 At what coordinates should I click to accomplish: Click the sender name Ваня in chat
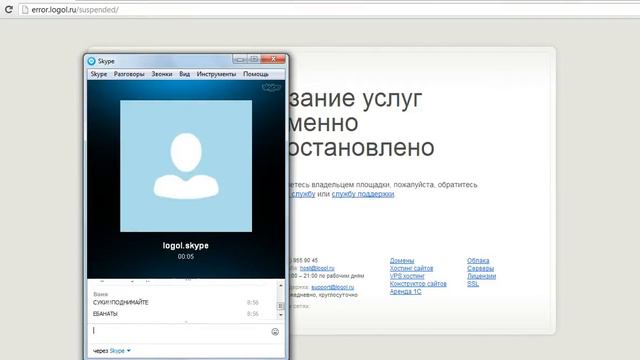point(100,294)
